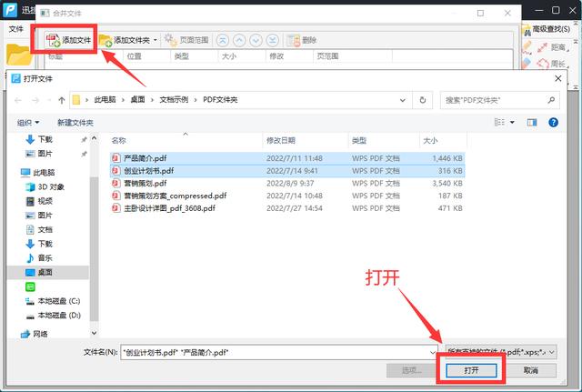Open the 文件 menu in main window
Viewport: 582px width, 392px height.
[16, 28]
